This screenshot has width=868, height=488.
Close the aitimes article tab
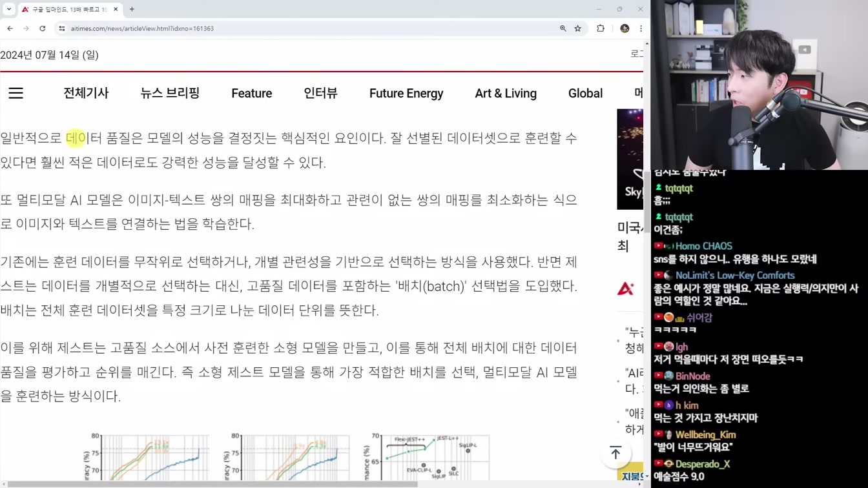pyautogui.click(x=116, y=9)
